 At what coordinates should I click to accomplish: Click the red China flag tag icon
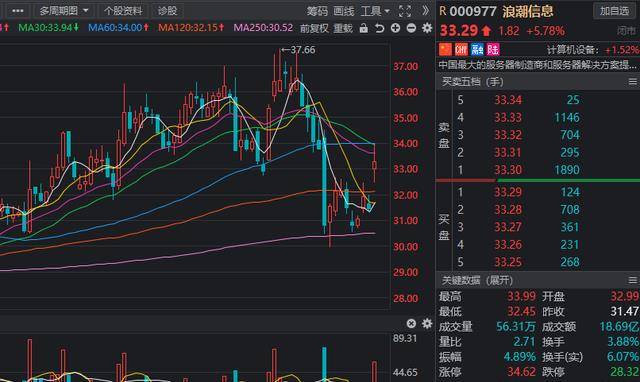point(445,49)
